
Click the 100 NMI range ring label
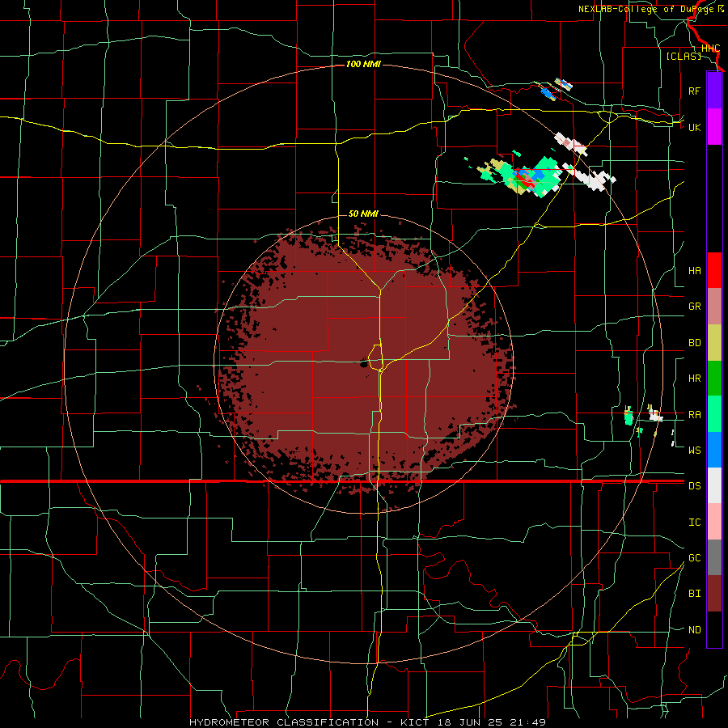[x=363, y=64]
